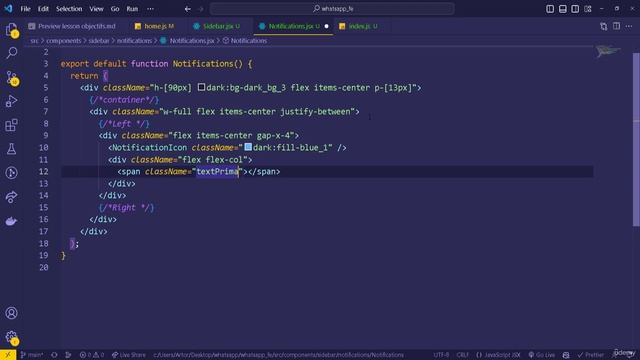The height and width of the screenshot is (360, 640).
Task: Go back with the navigation arrow
Action: pos(188,9)
